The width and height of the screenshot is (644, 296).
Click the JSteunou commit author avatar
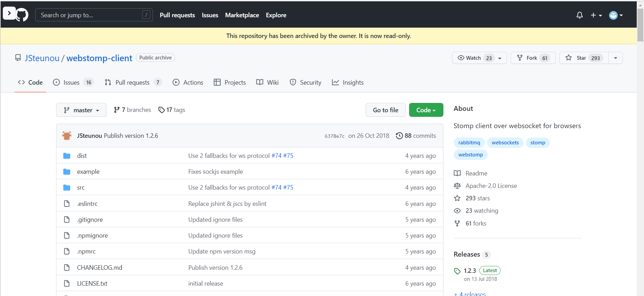(x=67, y=136)
